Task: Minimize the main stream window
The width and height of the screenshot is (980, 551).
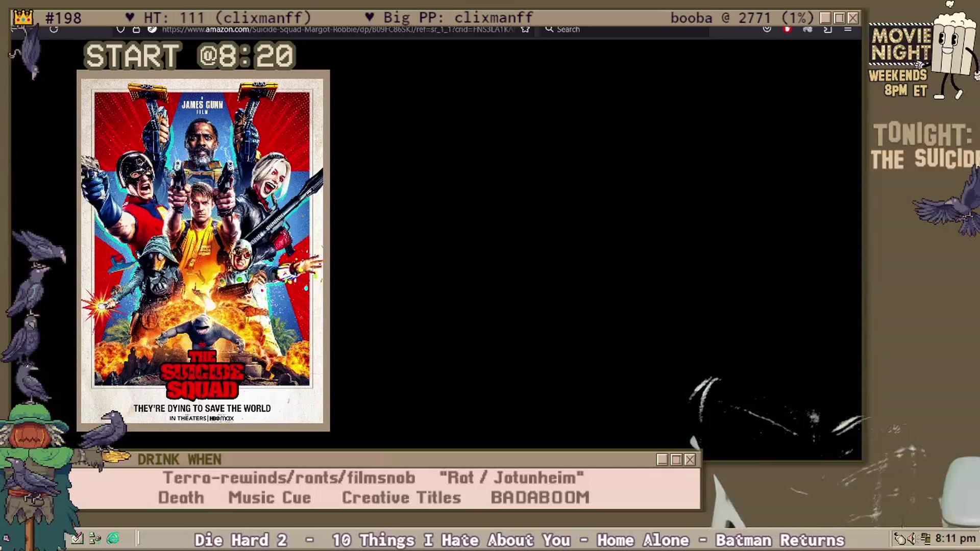Action: click(825, 18)
